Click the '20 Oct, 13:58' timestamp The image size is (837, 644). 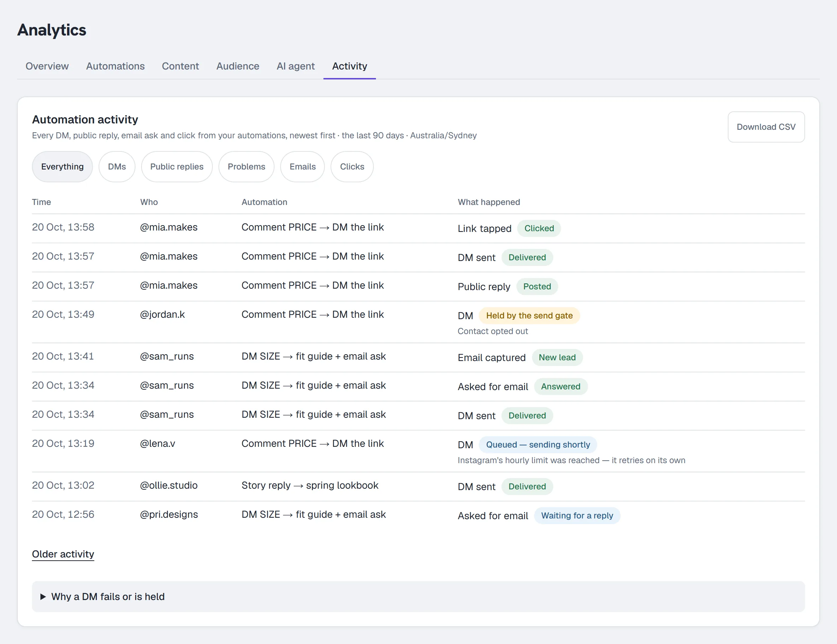tap(63, 227)
